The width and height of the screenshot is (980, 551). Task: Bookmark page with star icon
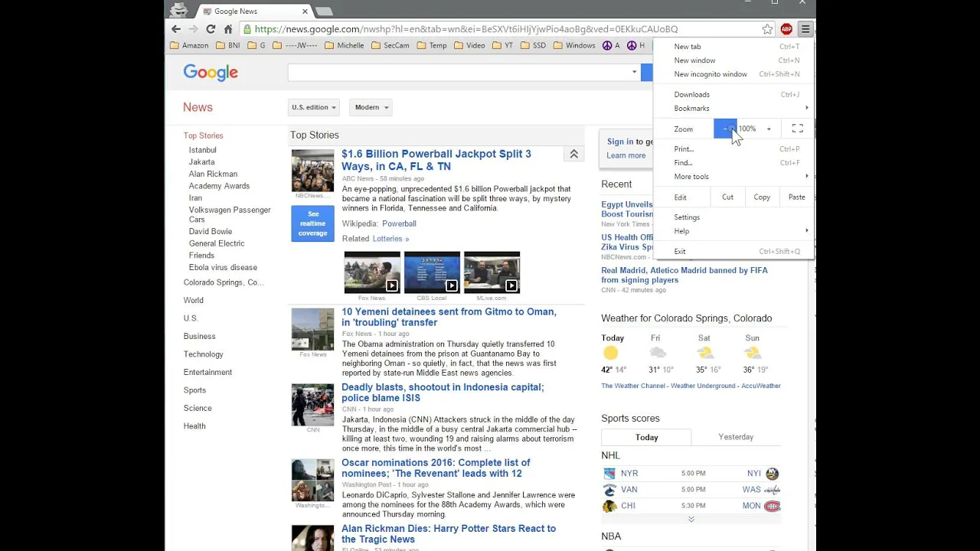point(767,29)
